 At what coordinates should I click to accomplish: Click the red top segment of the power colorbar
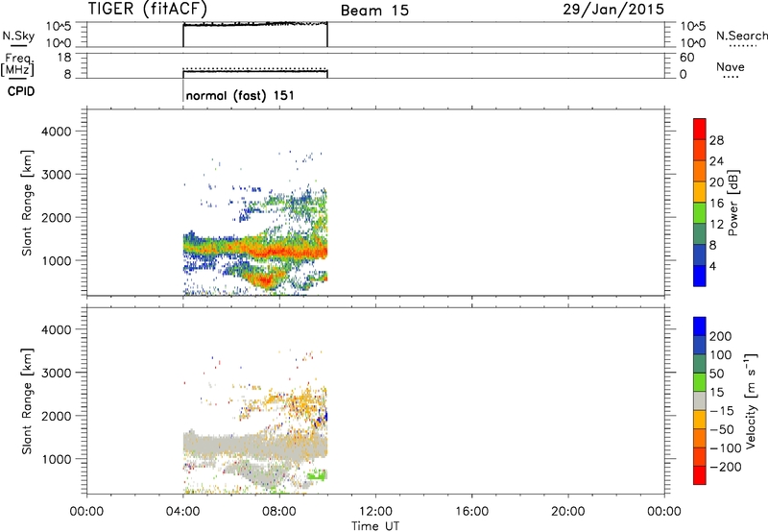tap(700, 129)
